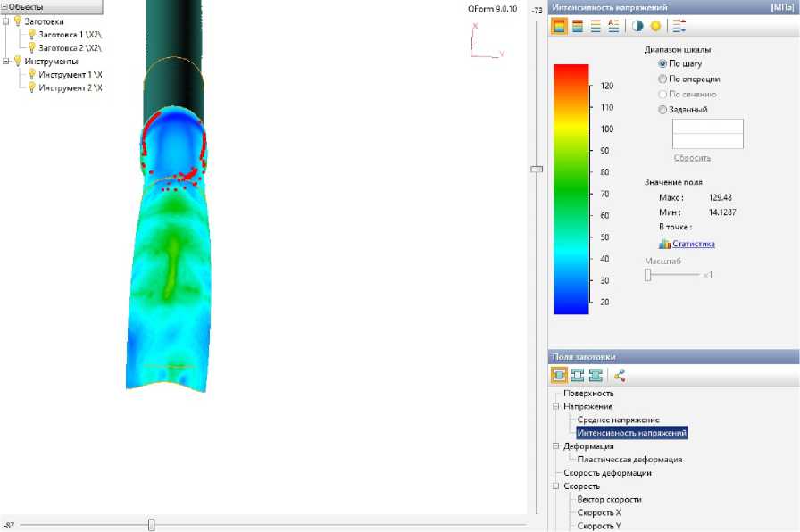Collapse the Инструменты tree node

pos(6,62)
